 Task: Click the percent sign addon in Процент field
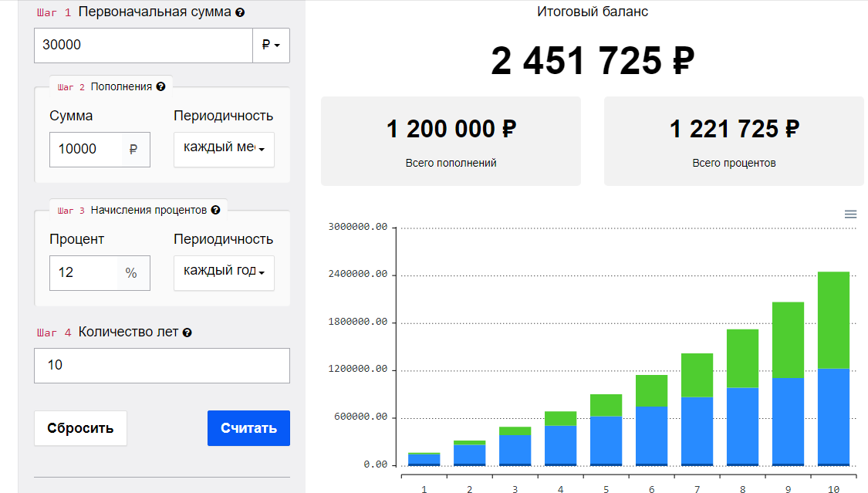[131, 273]
